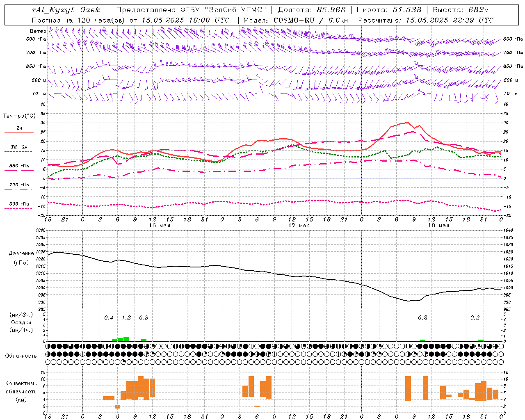Click the green precipitation bar under 0.3

(144, 340)
